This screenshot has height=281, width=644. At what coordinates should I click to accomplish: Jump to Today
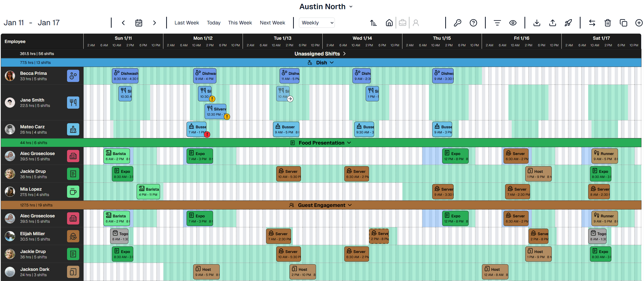(x=214, y=23)
